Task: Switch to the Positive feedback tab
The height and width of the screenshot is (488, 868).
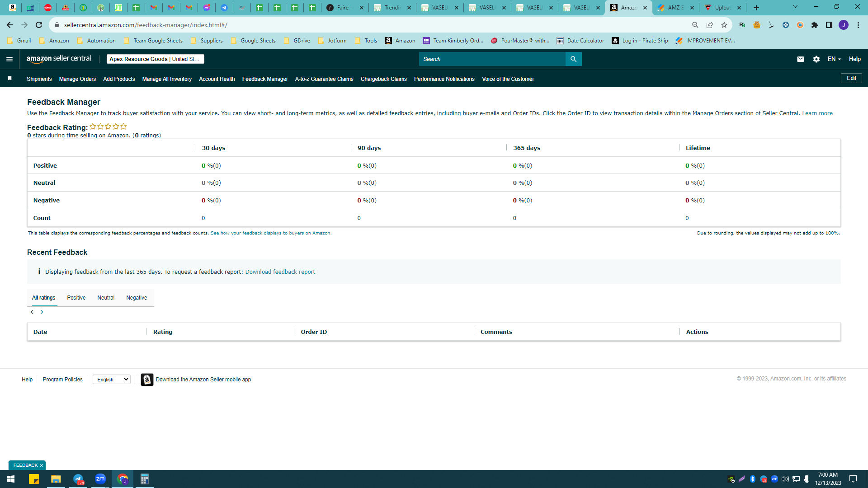Action: (x=76, y=298)
